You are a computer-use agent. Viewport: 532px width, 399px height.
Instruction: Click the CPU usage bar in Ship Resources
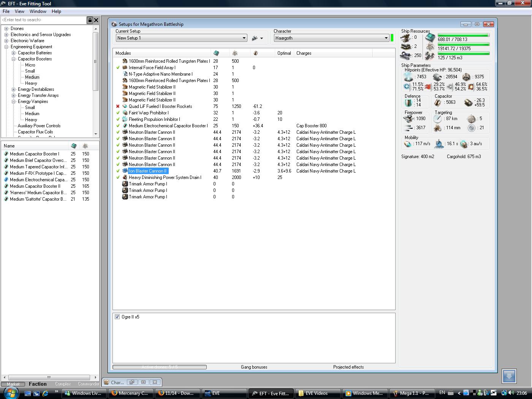click(x=464, y=35)
